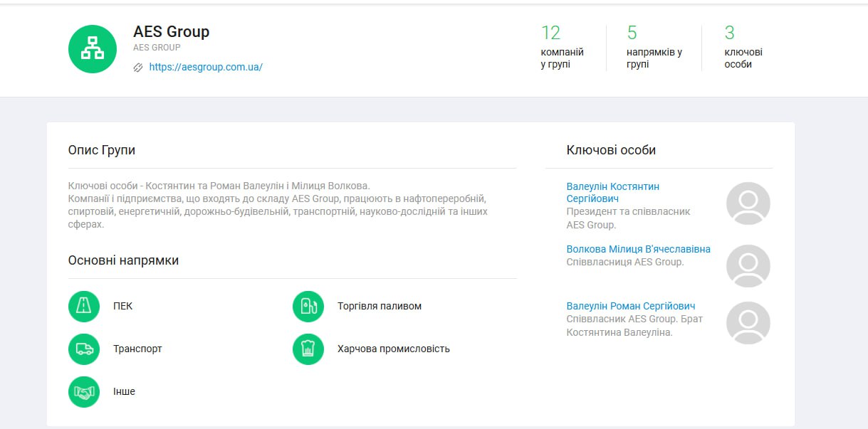Viewport: 868px width, 429px height.
Task: Click the group description paragraph starting 'Ключові особи - Костянтин'
Action: click(278, 205)
